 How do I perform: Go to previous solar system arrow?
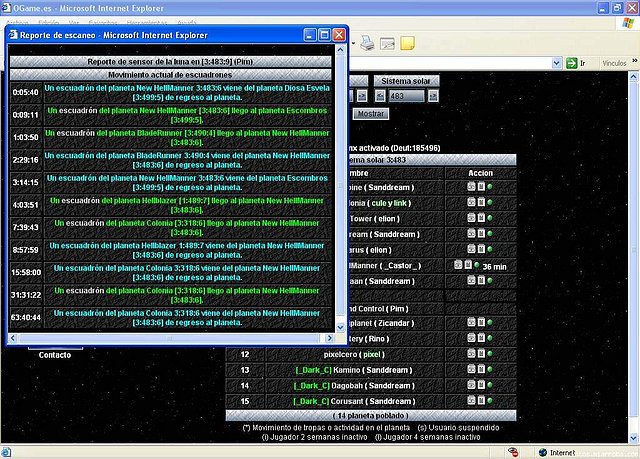click(380, 96)
